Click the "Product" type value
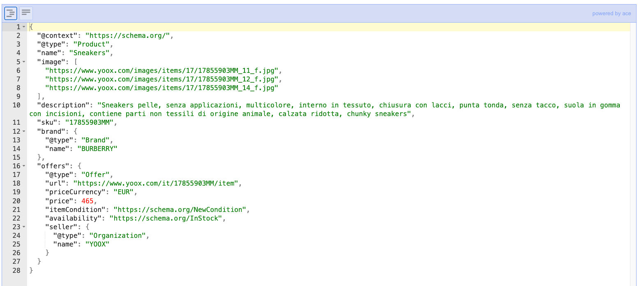The width and height of the screenshot is (644, 286). [91, 44]
